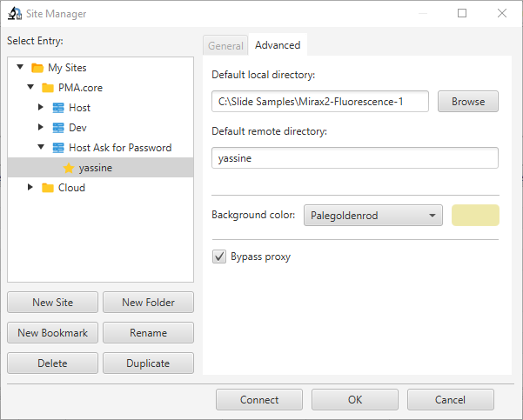Click the Cloud folder icon

pyautogui.click(x=48, y=188)
